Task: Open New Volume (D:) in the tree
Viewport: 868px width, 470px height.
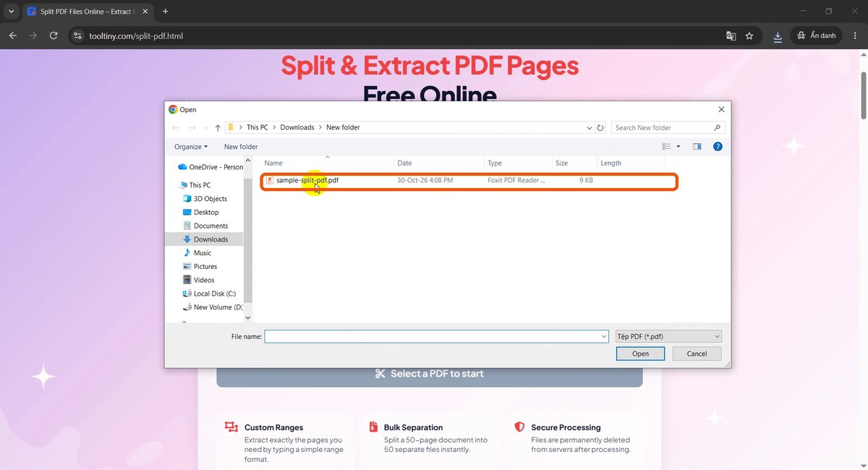Action: point(213,307)
